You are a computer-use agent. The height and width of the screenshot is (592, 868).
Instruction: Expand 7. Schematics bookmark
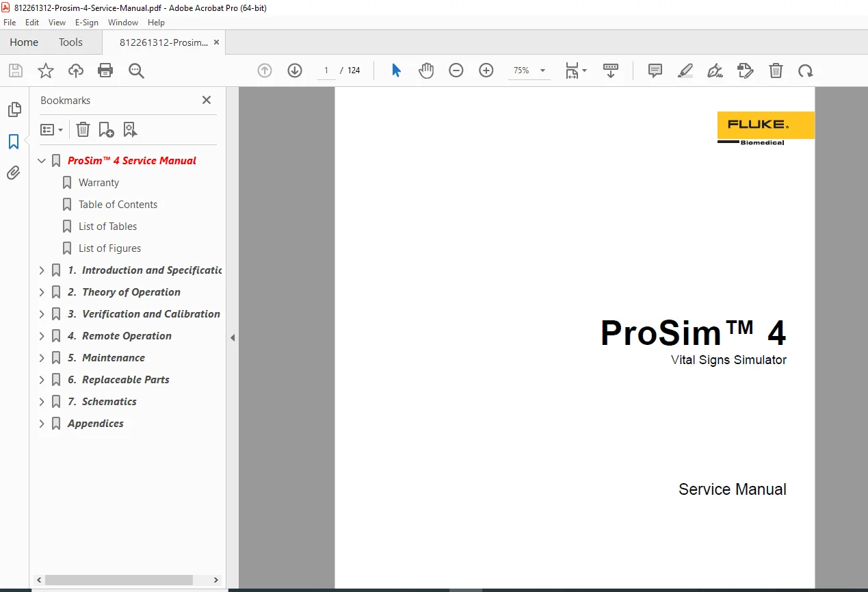point(42,402)
